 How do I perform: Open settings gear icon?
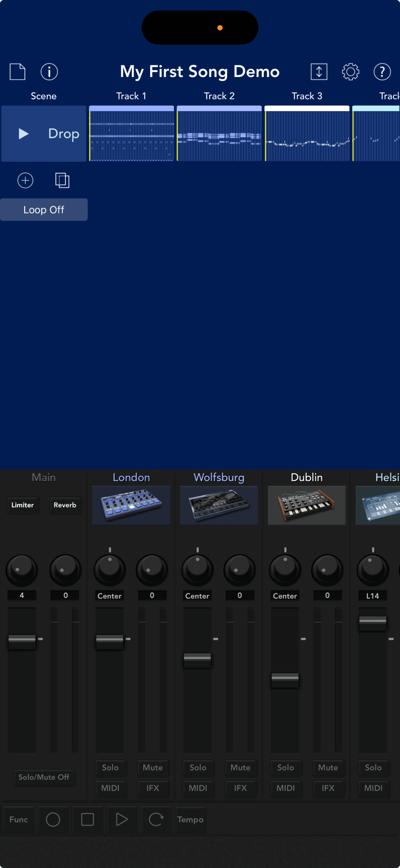(x=350, y=72)
